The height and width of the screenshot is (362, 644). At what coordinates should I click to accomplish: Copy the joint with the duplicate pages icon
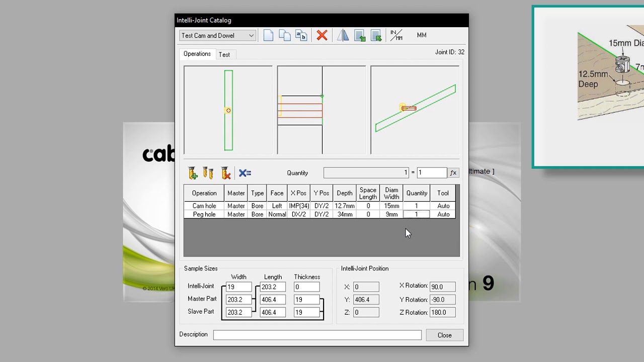[285, 35]
